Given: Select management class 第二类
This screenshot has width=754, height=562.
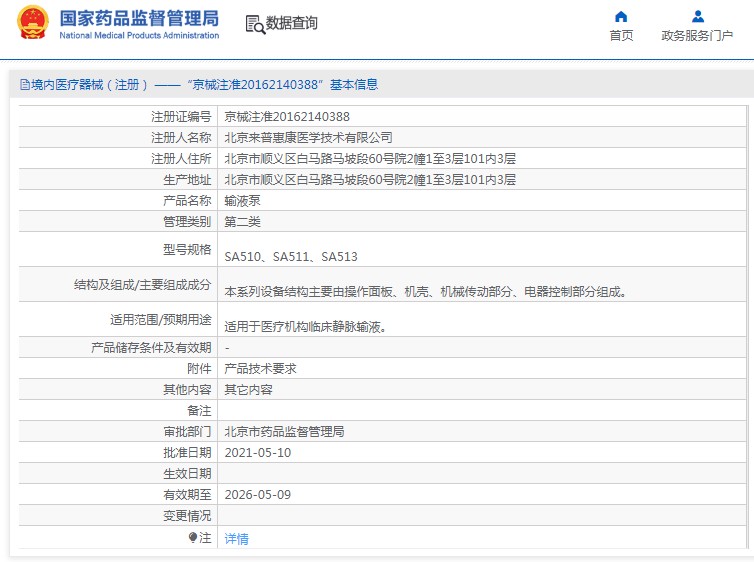Looking at the screenshot, I should pyautogui.click(x=242, y=222).
